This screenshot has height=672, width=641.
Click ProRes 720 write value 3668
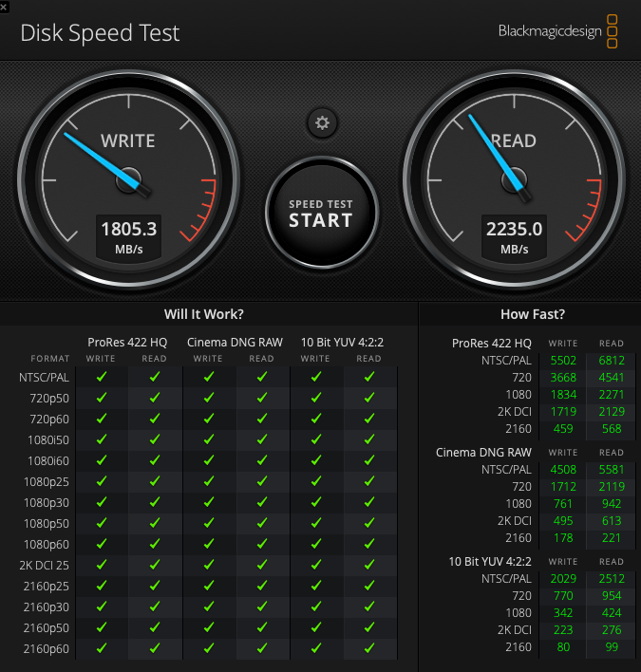click(x=563, y=378)
